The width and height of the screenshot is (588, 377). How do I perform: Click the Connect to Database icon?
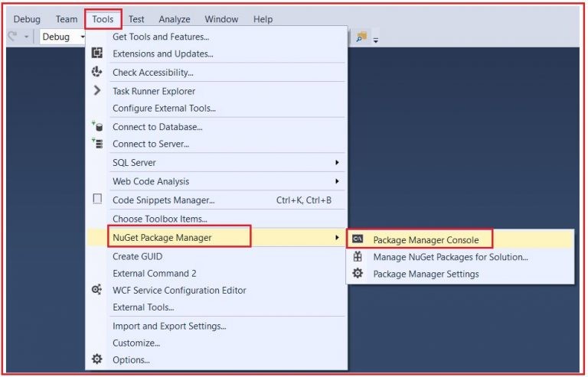tap(97, 126)
